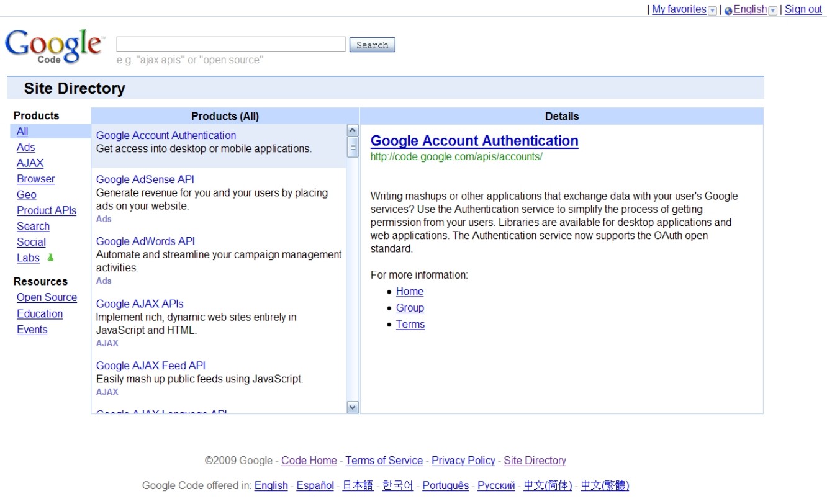Screen dimensions: 827x504
Task: Click the Products (All) column header
Action: click(x=225, y=116)
